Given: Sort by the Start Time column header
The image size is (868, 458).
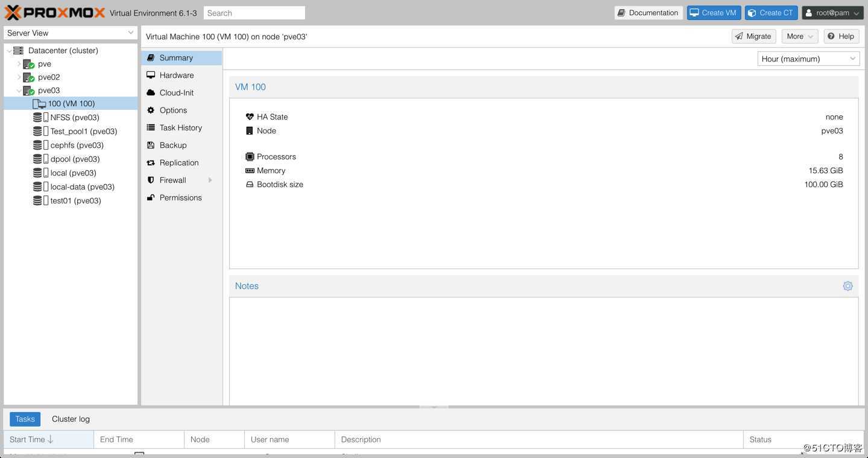Looking at the screenshot, I should click(49, 439).
